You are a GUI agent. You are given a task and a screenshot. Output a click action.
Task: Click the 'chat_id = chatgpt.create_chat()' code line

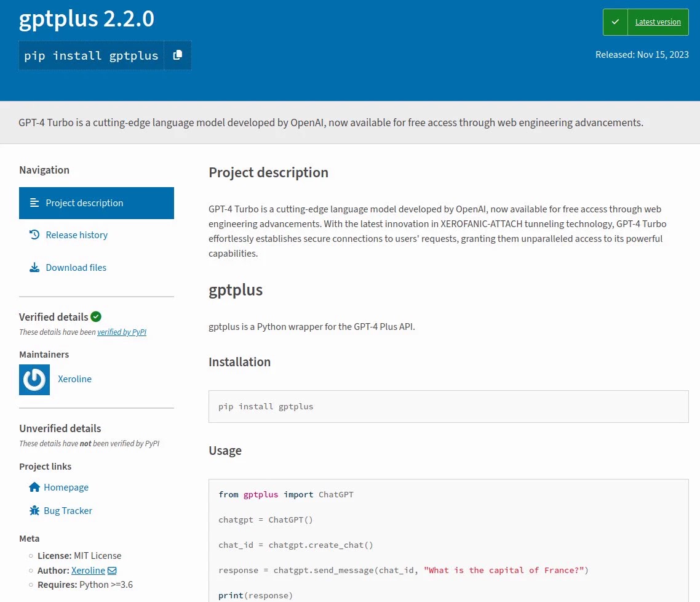pos(295,545)
